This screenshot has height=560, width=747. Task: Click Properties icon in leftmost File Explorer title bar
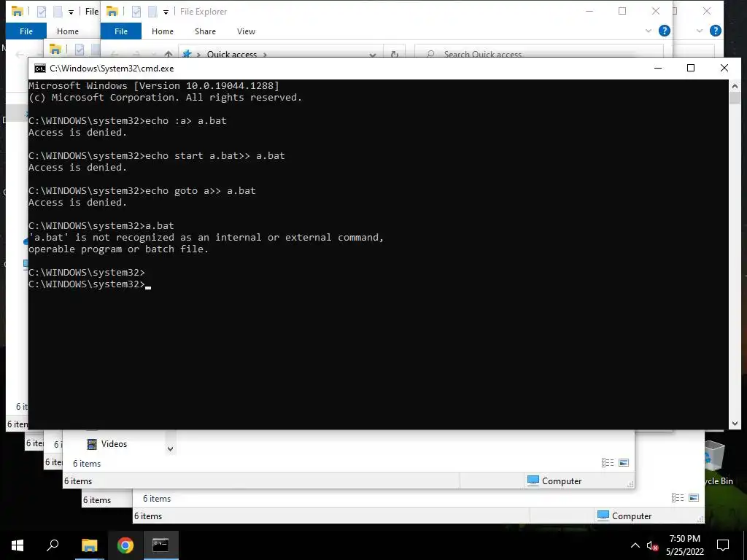tap(42, 12)
